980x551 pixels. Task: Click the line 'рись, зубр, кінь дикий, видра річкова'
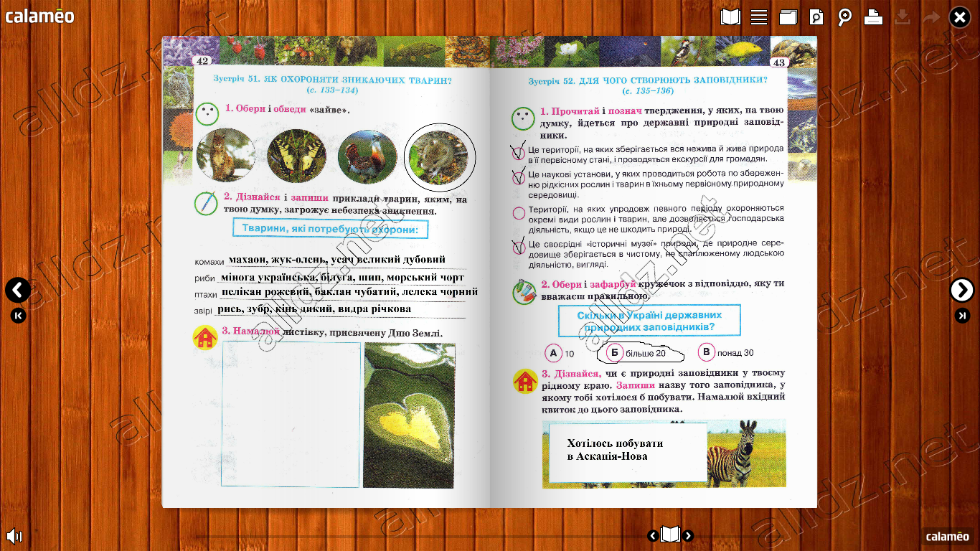[314, 309]
